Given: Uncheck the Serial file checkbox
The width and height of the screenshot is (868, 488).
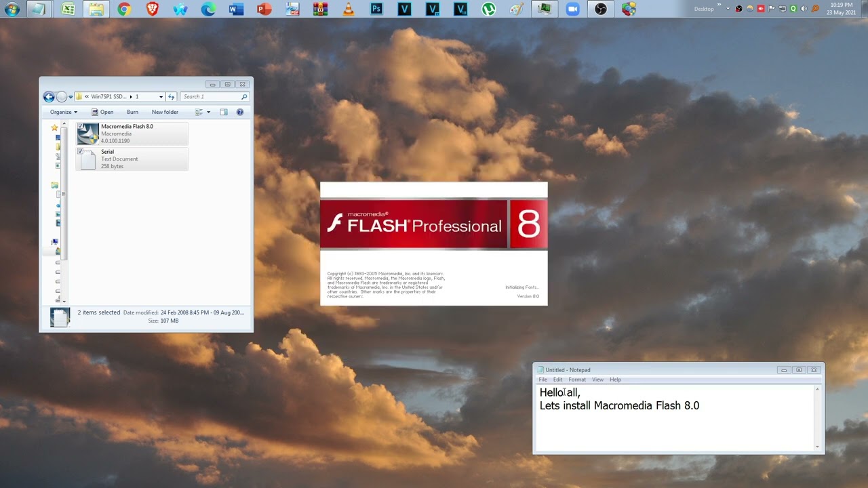Looking at the screenshot, I should tap(81, 151).
